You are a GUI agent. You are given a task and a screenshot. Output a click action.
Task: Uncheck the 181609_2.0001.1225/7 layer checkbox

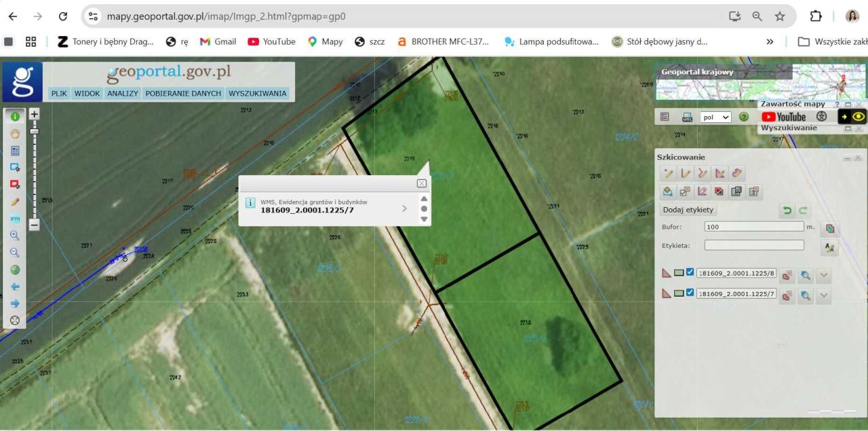[x=690, y=293]
